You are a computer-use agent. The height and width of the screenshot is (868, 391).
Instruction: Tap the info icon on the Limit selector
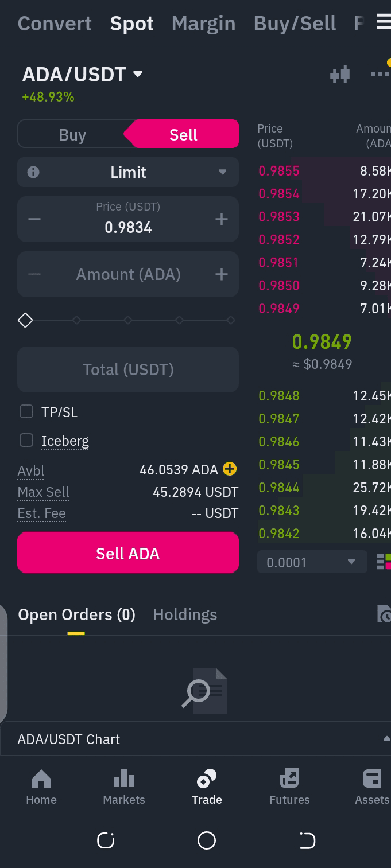(x=33, y=172)
